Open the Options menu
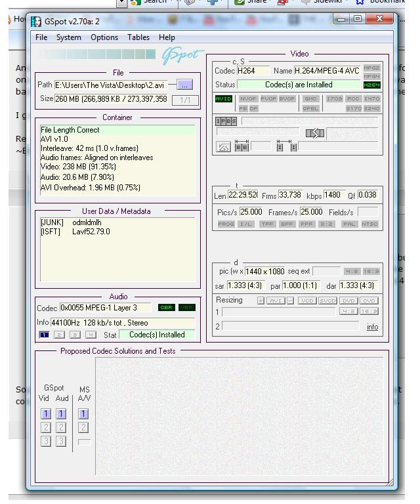420x504 pixels. tap(104, 37)
